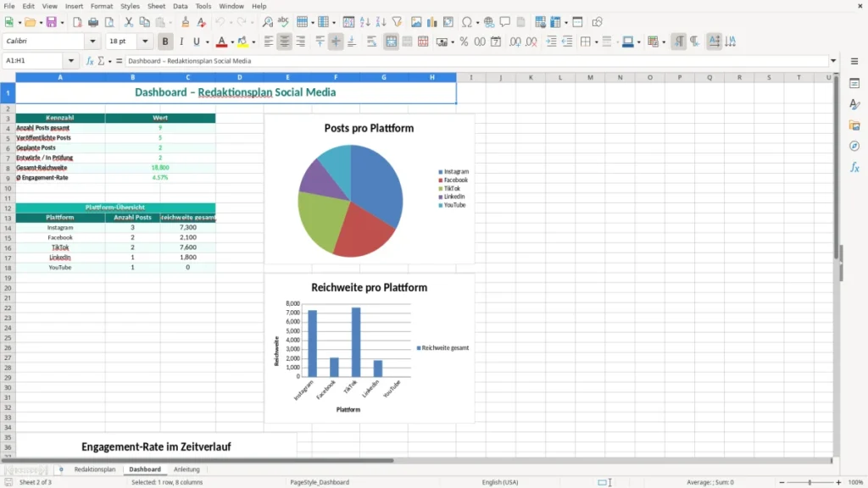868x488 pixels.
Task: Insert an image using the picture icon
Action: (416, 22)
